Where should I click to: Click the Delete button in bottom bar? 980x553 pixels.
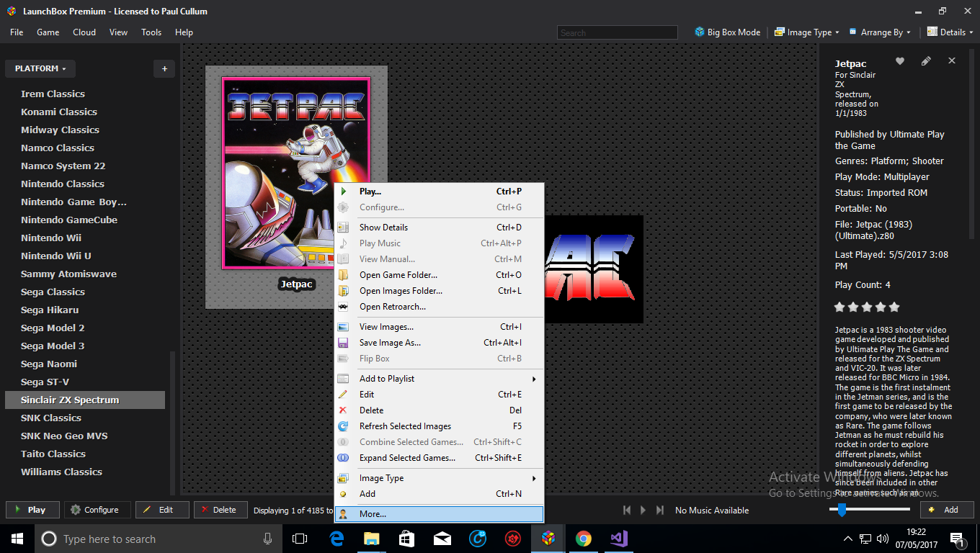click(x=220, y=510)
